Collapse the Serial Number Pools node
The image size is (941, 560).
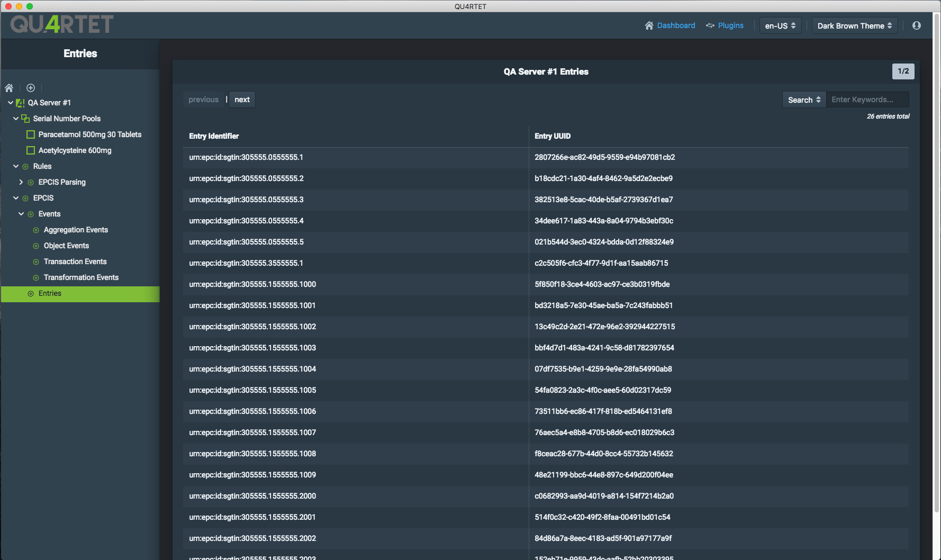[x=16, y=119]
